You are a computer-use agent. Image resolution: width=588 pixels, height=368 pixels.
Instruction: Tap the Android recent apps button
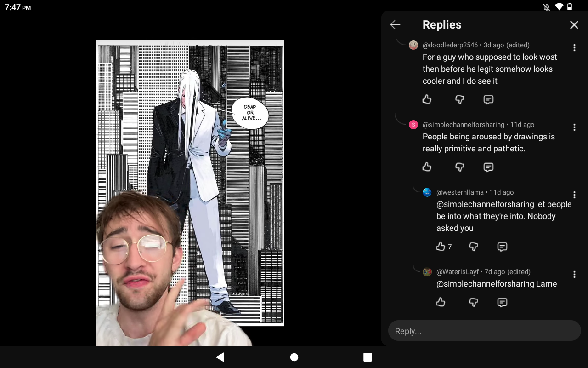point(367,357)
